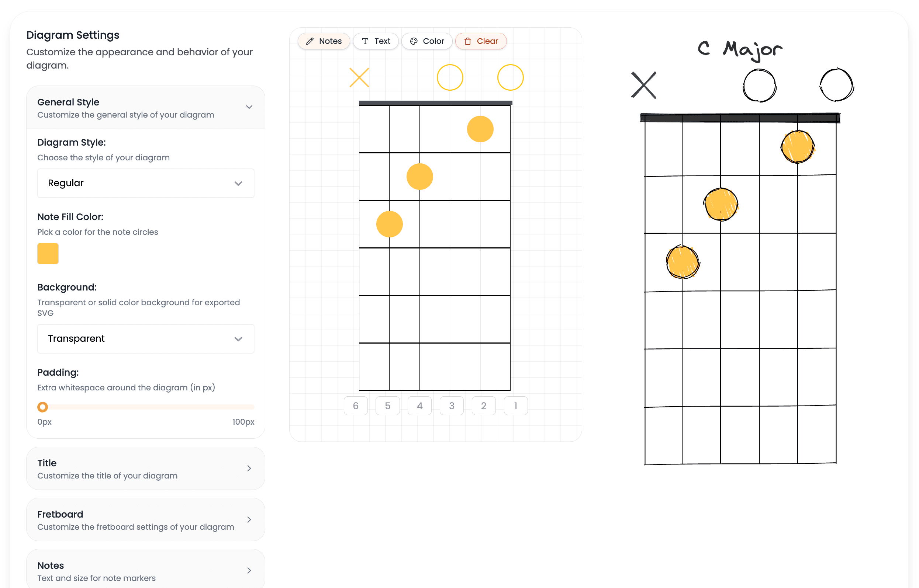Click the note marker on third fret

pyautogui.click(x=389, y=224)
